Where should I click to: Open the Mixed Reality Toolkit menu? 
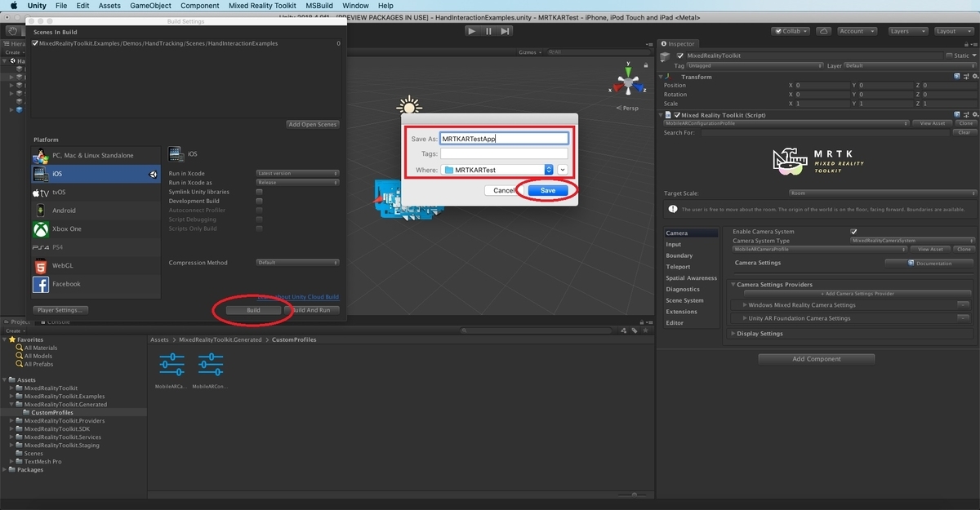tap(262, 6)
